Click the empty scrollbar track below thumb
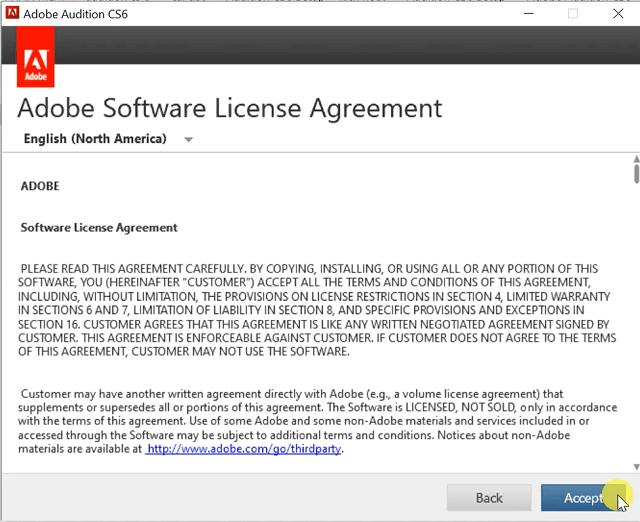Screen dimensions: 640x522 click(635, 320)
